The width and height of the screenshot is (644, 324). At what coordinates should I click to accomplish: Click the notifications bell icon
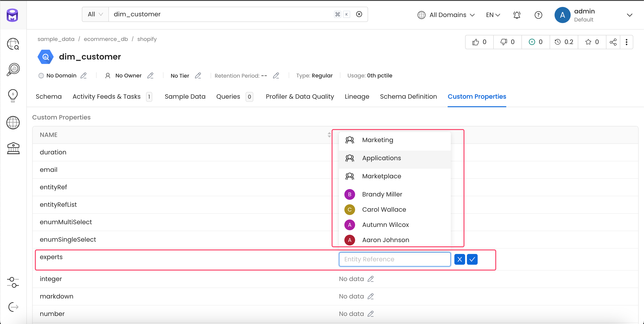click(517, 15)
